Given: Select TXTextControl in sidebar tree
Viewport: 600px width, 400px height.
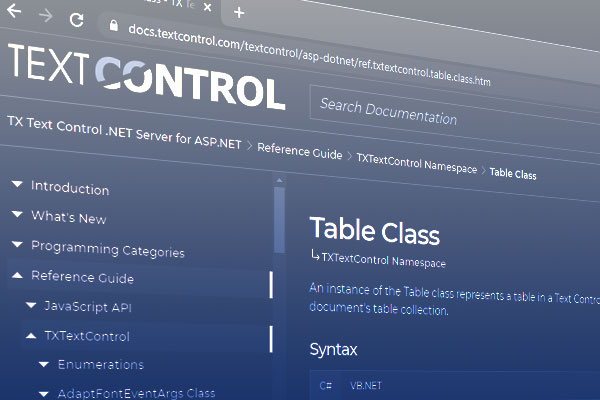Looking at the screenshot, I should point(87,336).
